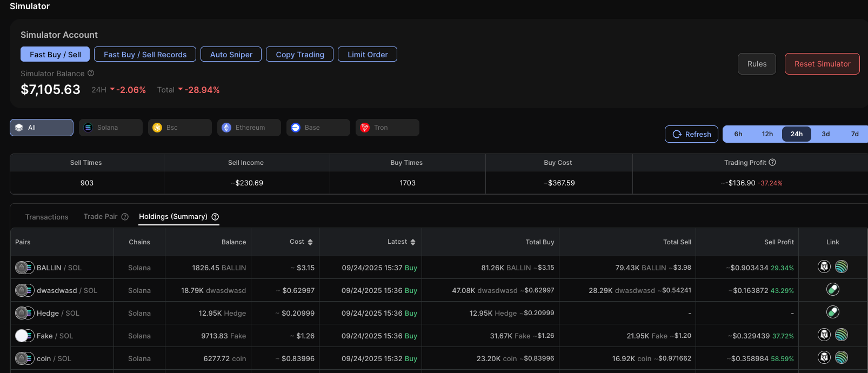This screenshot has width=868, height=373.
Task: Click the BALLIN token pair icon
Action: pos(24,268)
